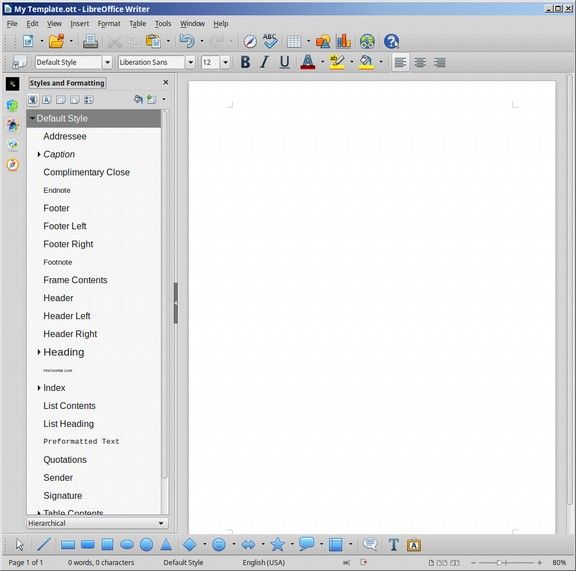Select the Diamond basic shape tool

coord(190,545)
